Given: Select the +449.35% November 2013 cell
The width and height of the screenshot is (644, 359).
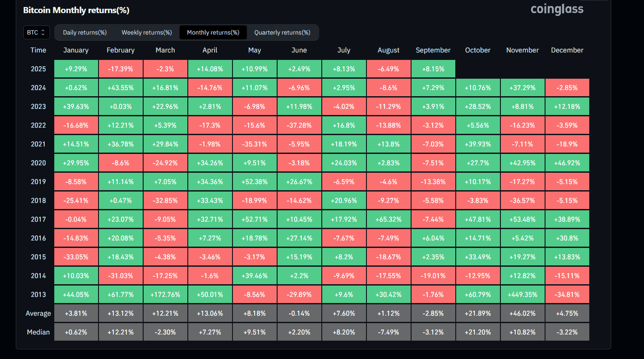Looking at the screenshot, I should pos(522,295).
